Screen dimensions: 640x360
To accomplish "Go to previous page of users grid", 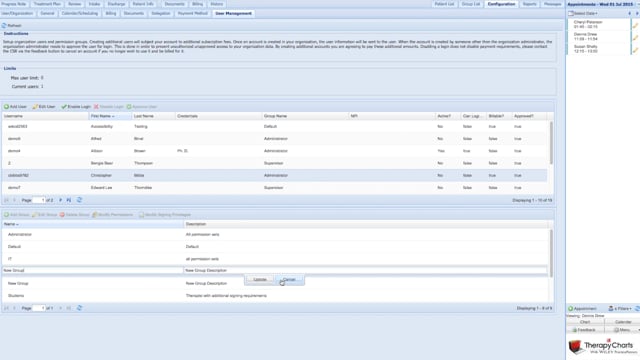I will click(14, 200).
